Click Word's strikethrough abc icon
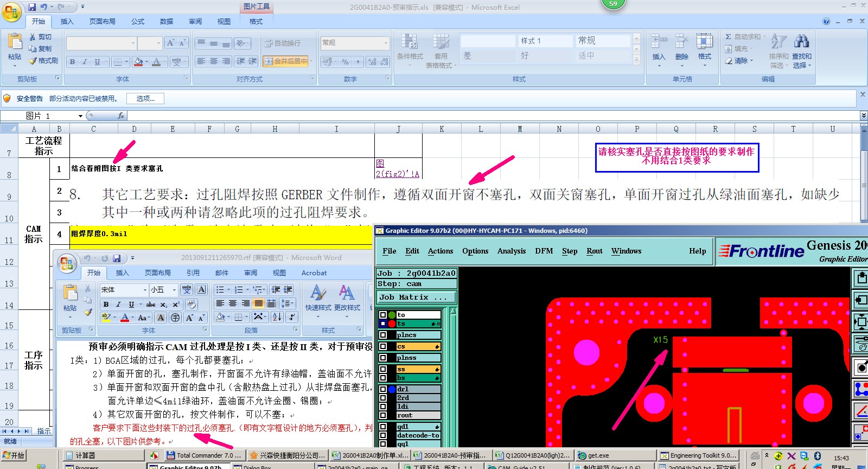The width and height of the screenshot is (868, 469). tap(151, 305)
